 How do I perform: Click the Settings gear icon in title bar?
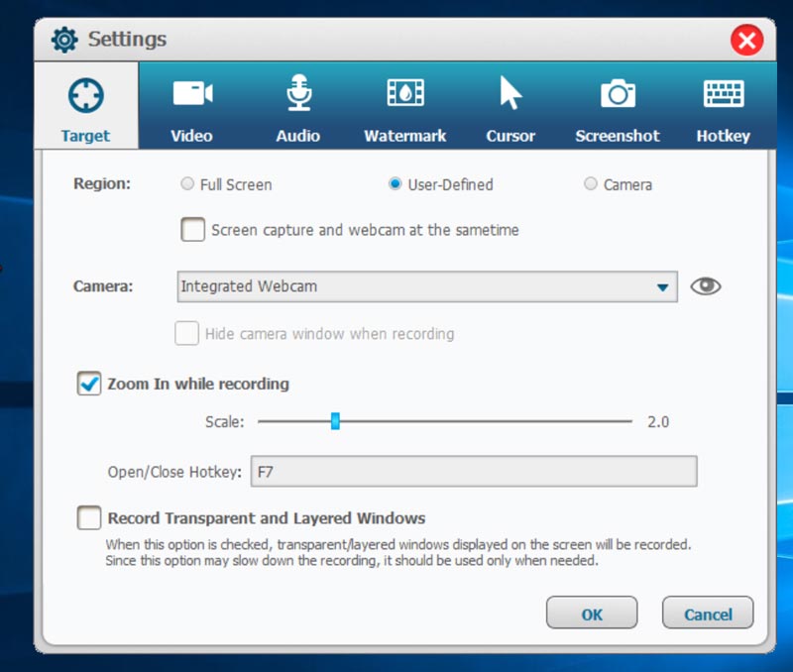(64, 40)
